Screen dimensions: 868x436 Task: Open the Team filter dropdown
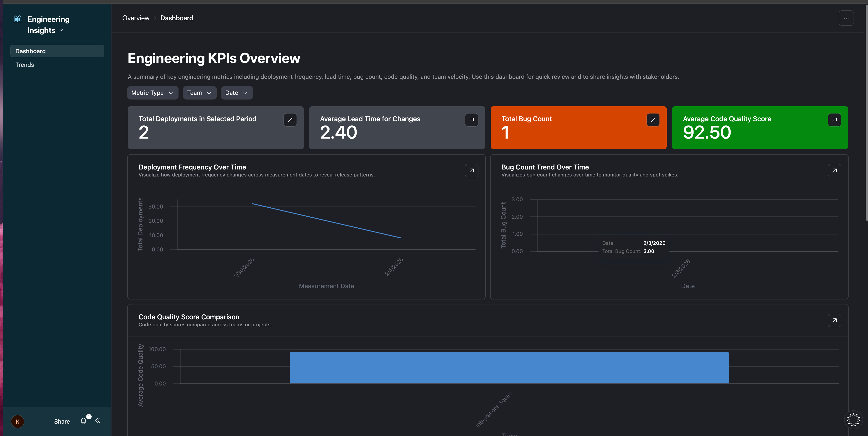point(199,93)
